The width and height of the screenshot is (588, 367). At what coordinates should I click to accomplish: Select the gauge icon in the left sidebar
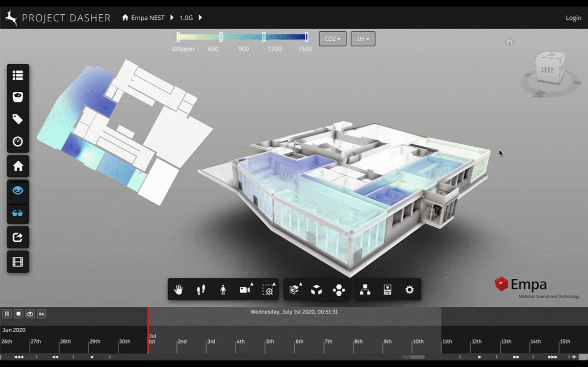click(x=18, y=141)
